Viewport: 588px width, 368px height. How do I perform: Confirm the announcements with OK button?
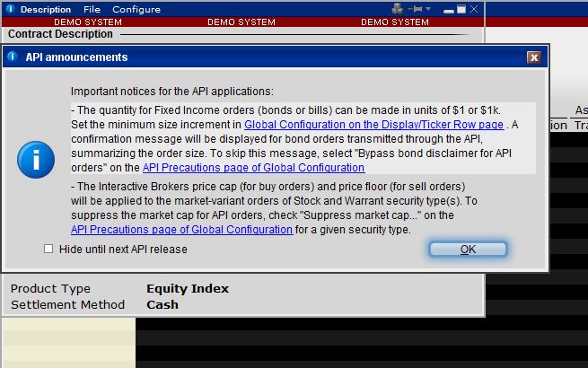pyautogui.click(x=468, y=250)
